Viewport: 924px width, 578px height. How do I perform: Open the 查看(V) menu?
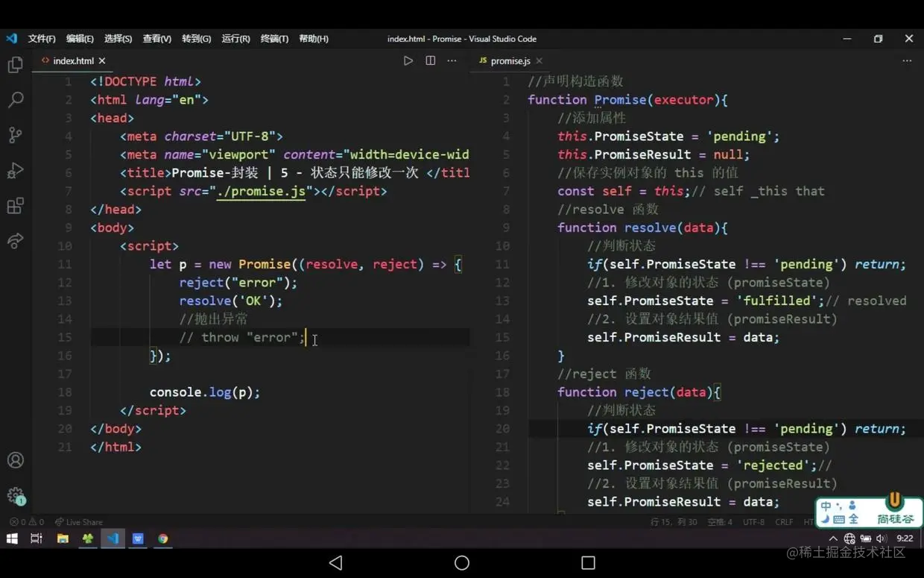click(x=156, y=39)
